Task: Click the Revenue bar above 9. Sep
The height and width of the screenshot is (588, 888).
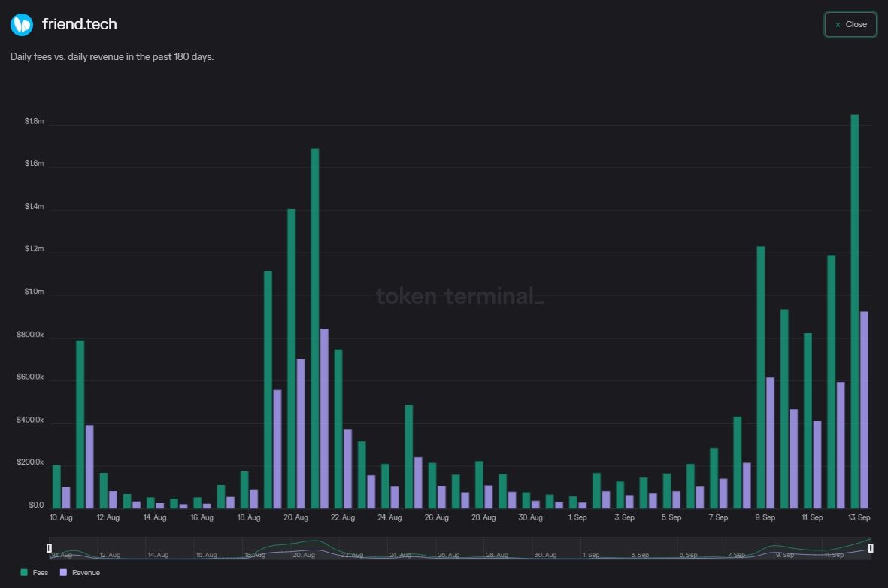Action: pyautogui.click(x=770, y=442)
